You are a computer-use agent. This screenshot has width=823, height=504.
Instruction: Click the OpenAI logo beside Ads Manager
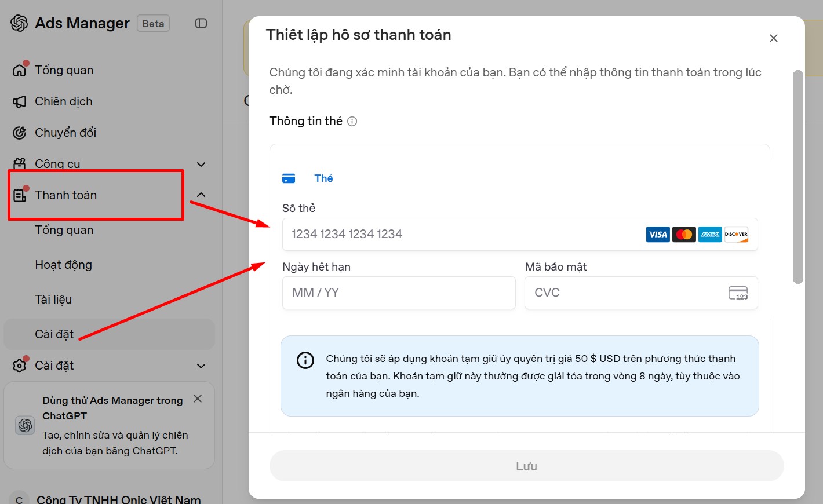[x=19, y=23]
